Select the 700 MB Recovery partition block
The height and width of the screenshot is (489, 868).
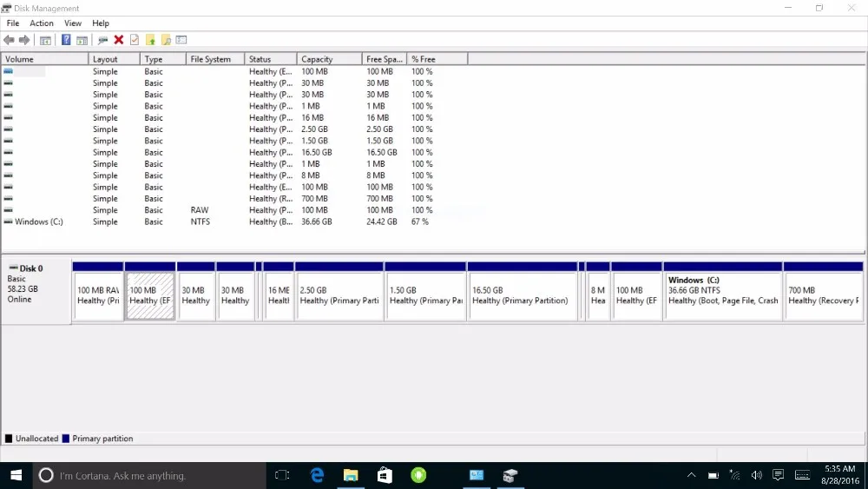pos(823,291)
